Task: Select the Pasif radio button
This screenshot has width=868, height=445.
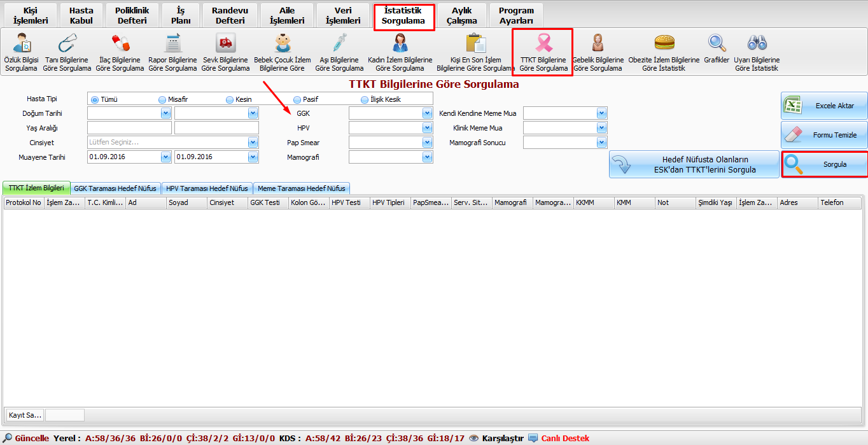Action: click(x=297, y=99)
